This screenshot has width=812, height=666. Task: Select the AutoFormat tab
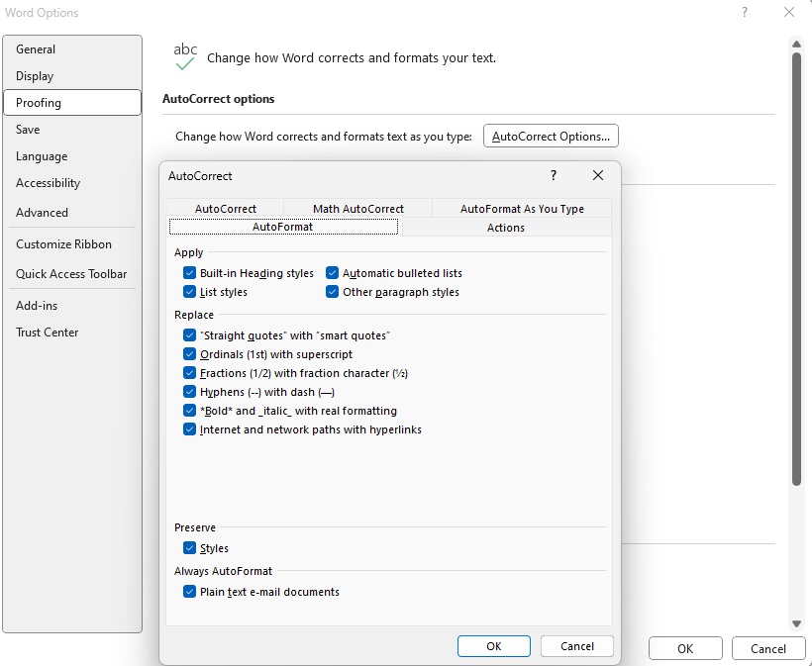[x=283, y=227]
